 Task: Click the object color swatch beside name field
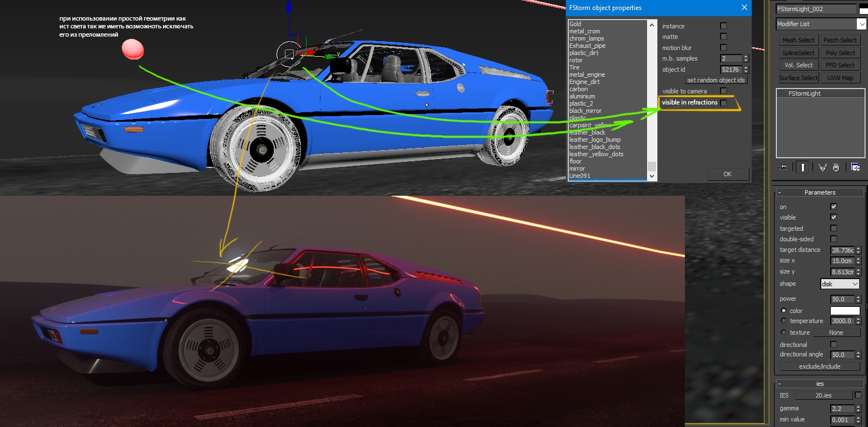tap(864, 9)
